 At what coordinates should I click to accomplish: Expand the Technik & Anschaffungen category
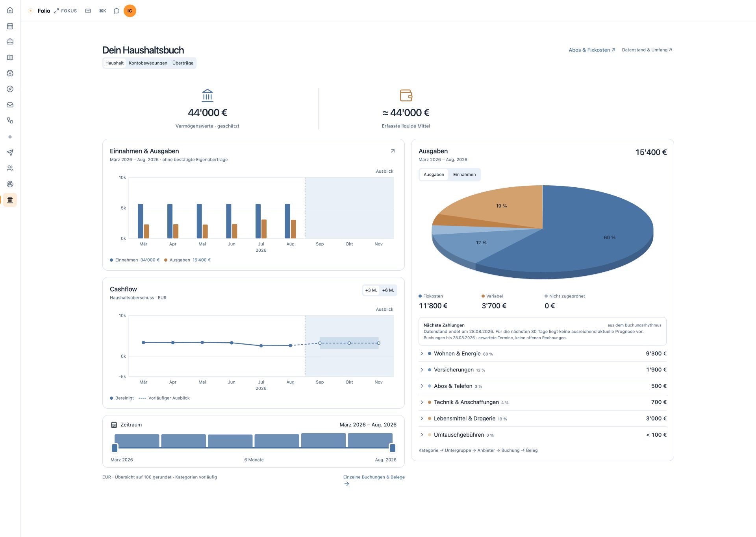[x=543, y=402]
